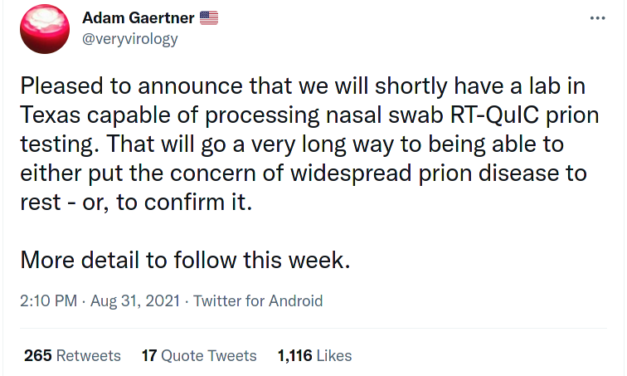This screenshot has height=376, width=627.
Task: View the 265 Retweets list
Action: [x=72, y=356]
